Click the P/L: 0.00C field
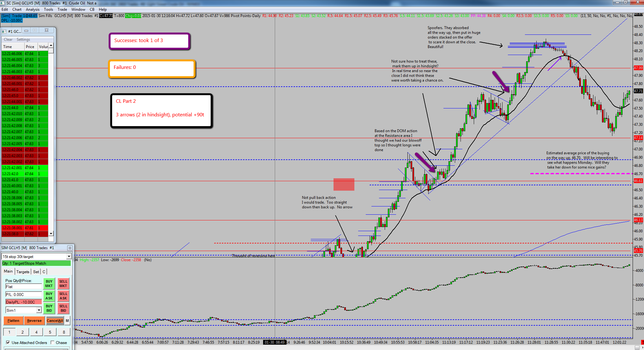Viewport: 644px width, 350px height. point(23,294)
